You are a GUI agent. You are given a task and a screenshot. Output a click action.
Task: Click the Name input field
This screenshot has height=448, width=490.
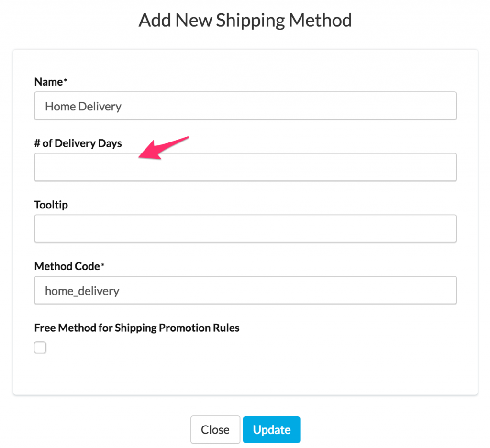(245, 106)
